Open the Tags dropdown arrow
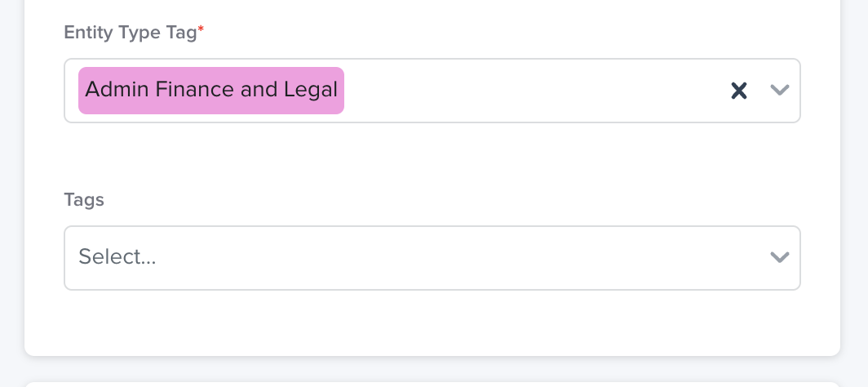The image size is (868, 387). pos(780,258)
